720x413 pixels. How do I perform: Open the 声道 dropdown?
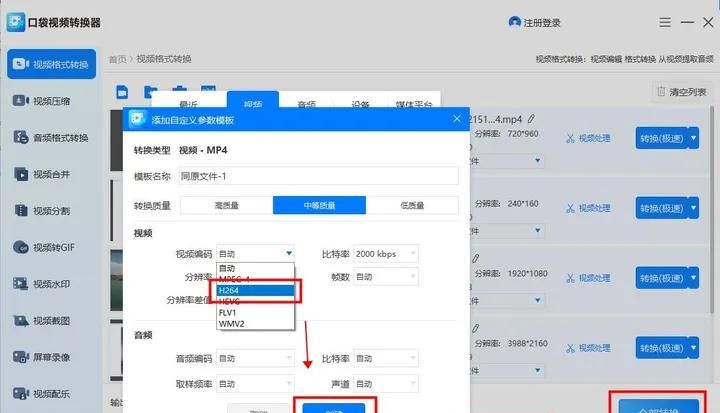click(386, 384)
